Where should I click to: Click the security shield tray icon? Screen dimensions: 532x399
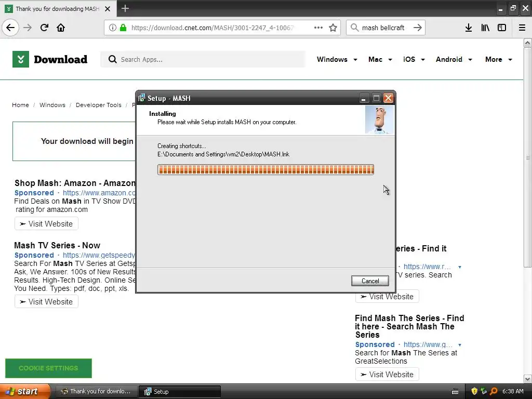(x=474, y=391)
